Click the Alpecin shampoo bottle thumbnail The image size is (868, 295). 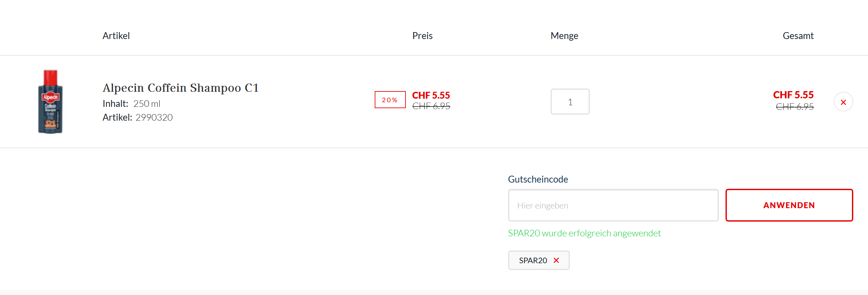(50, 102)
